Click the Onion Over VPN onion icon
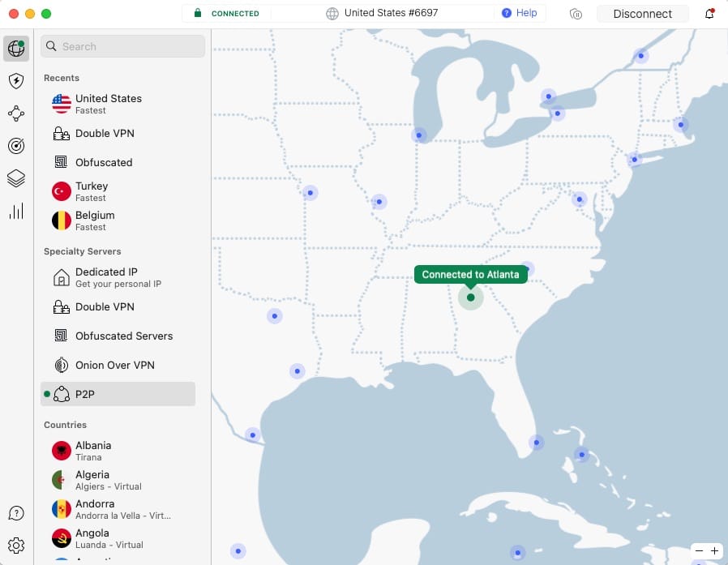The width and height of the screenshot is (728, 565). coord(62,366)
